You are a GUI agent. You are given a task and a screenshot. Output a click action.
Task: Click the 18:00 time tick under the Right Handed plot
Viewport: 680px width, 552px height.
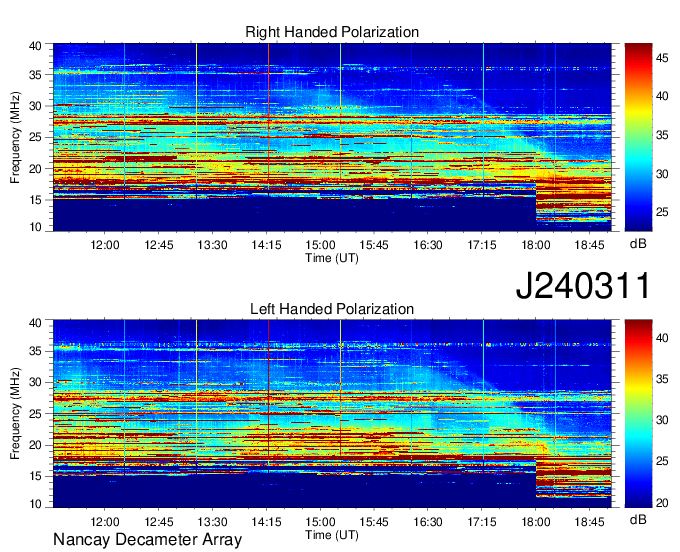[536, 245]
